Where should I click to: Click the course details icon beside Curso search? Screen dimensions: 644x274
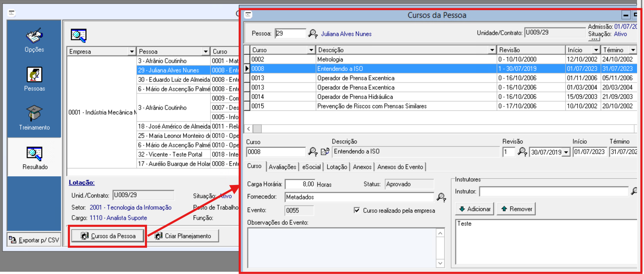coord(325,152)
